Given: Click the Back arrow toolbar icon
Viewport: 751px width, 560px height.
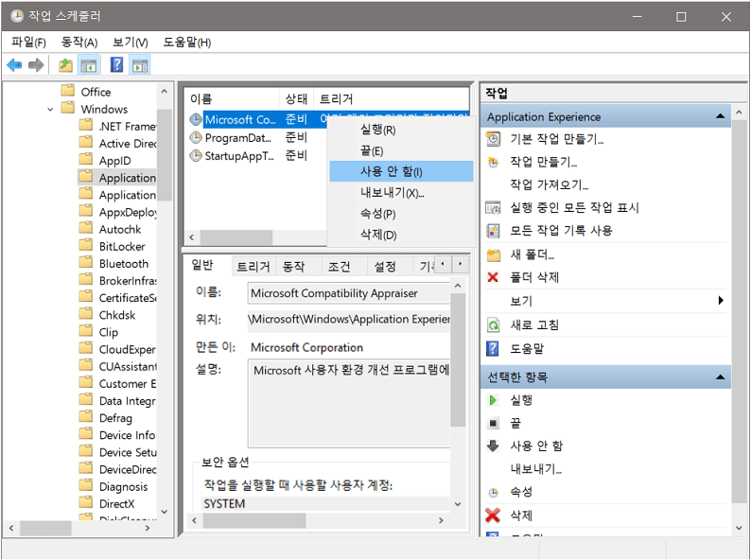Looking at the screenshot, I should [14, 64].
